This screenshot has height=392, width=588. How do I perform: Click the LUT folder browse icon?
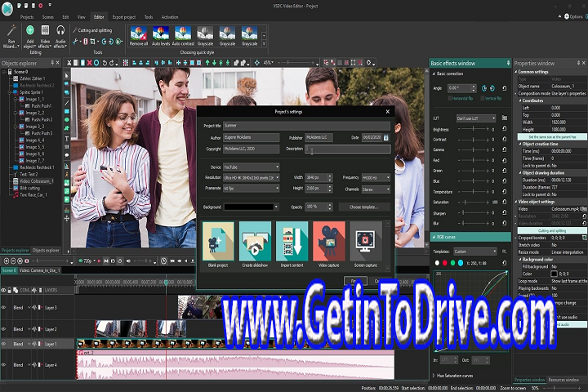505,118
